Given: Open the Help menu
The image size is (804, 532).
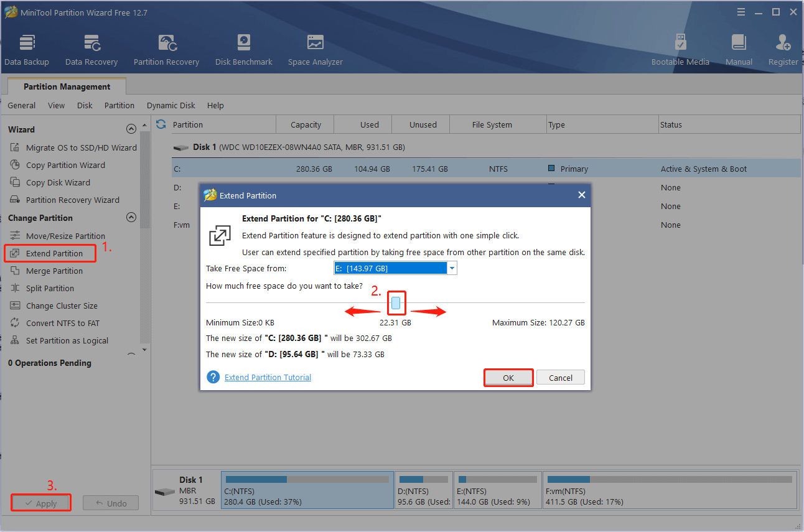Looking at the screenshot, I should click(215, 105).
